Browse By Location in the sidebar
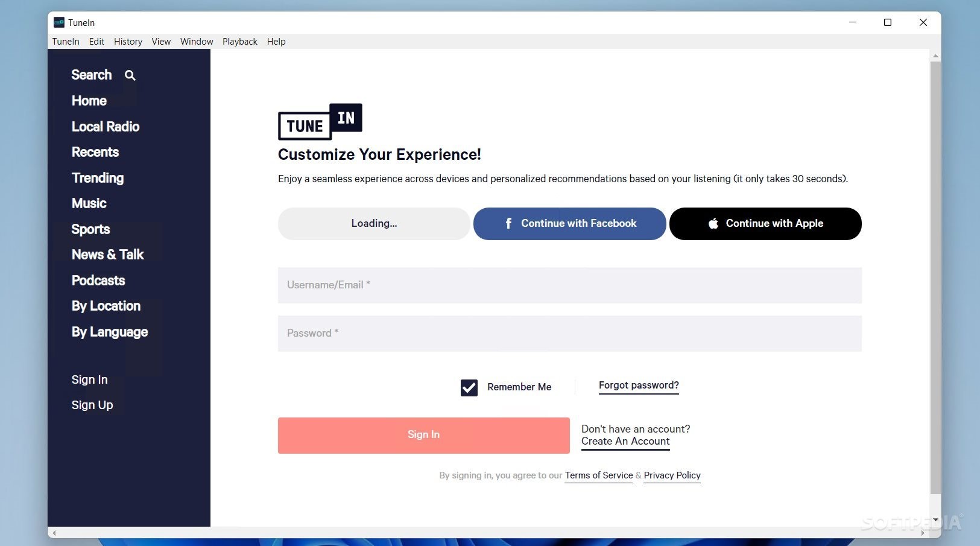Screen dimensions: 980x546 click(x=106, y=306)
